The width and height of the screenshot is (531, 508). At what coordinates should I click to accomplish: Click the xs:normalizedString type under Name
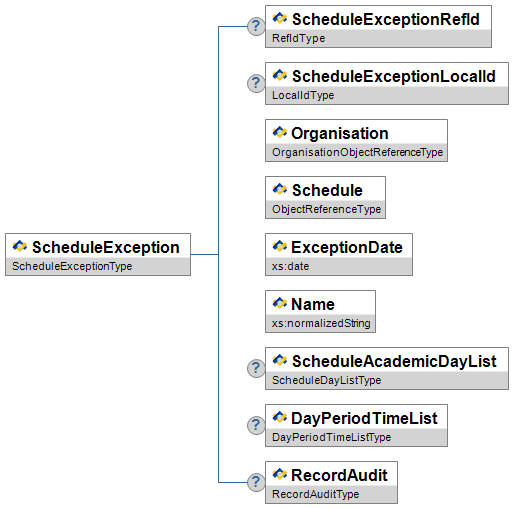[321, 323]
